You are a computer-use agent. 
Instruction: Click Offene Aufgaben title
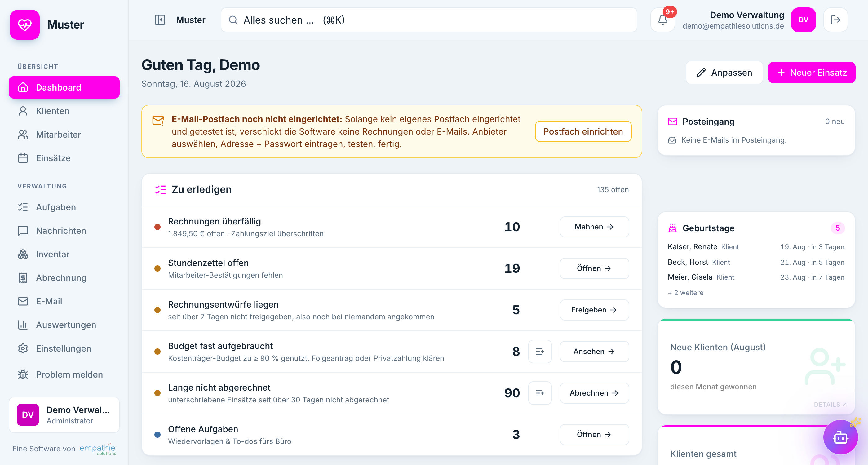(x=203, y=429)
